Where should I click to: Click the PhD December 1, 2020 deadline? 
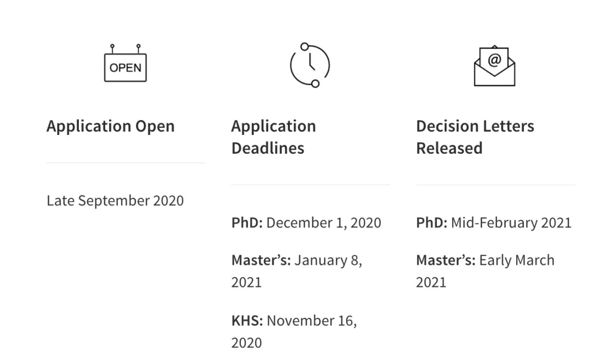click(306, 222)
